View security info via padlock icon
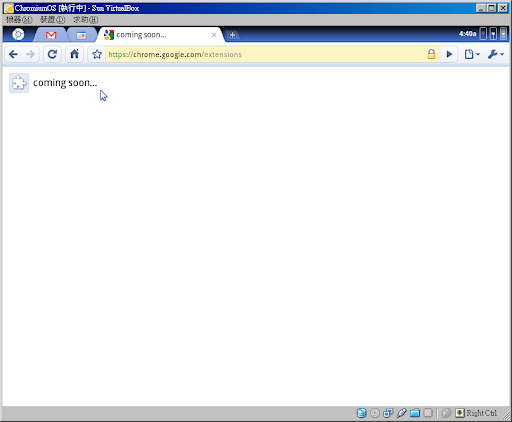 point(431,54)
